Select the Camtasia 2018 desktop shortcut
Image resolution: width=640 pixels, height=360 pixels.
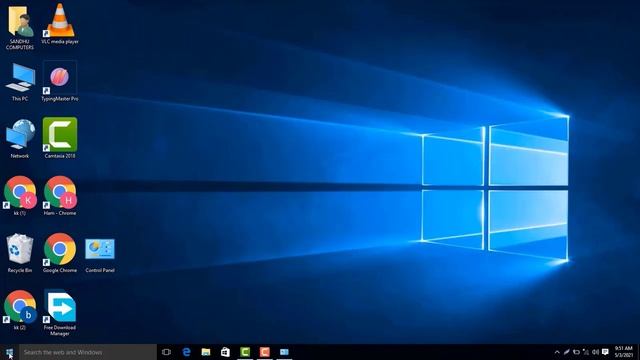pos(60,138)
